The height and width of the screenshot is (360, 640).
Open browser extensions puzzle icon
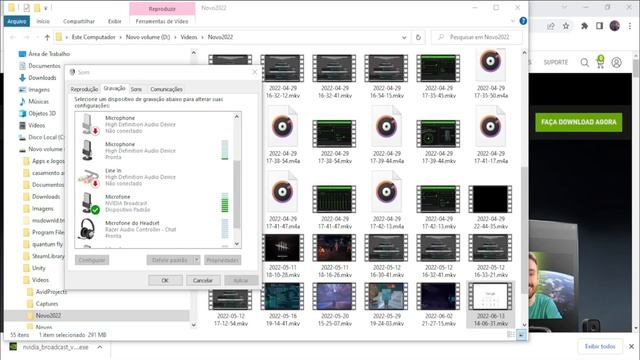tap(584, 26)
